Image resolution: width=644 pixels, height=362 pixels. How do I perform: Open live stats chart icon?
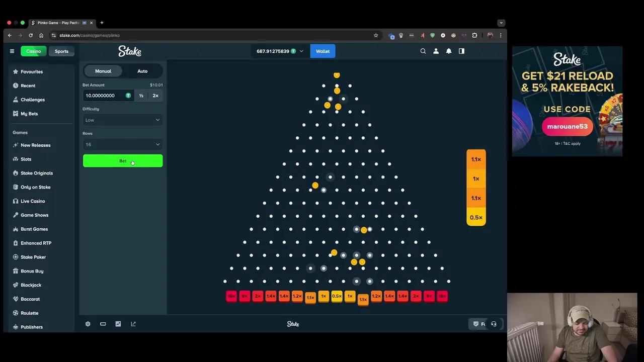118,324
